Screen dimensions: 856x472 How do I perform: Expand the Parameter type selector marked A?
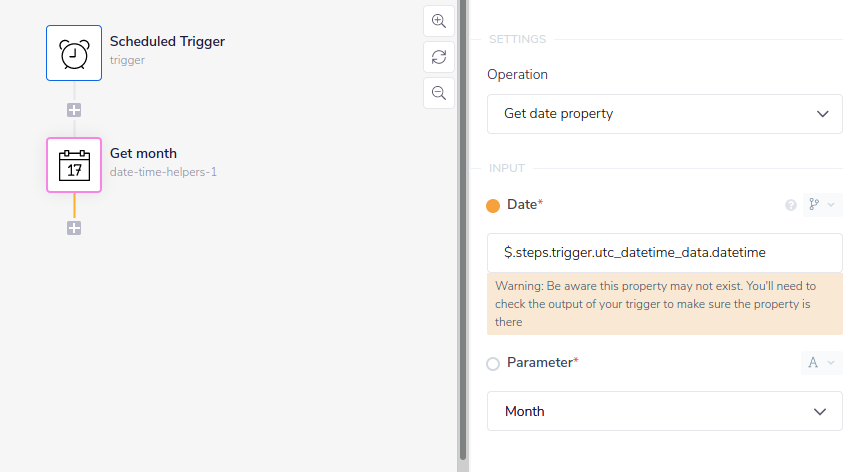821,363
